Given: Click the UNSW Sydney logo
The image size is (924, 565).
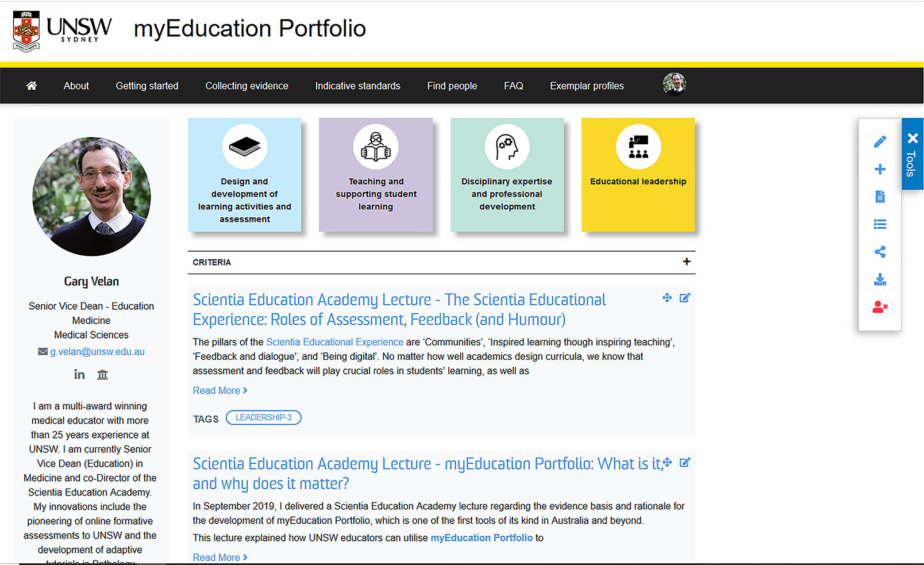Looking at the screenshot, I should click(x=62, y=31).
